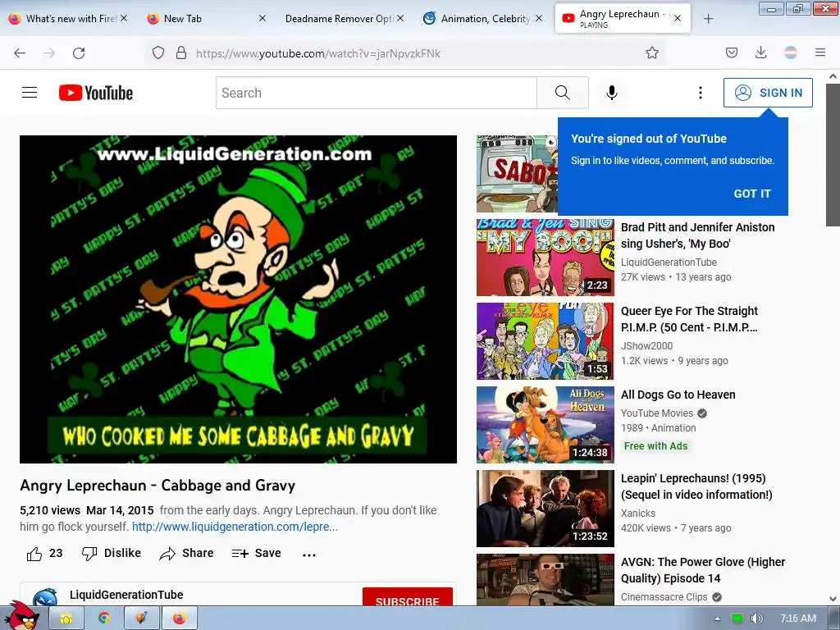Click Angry Birds start button on taskbar

point(21,616)
